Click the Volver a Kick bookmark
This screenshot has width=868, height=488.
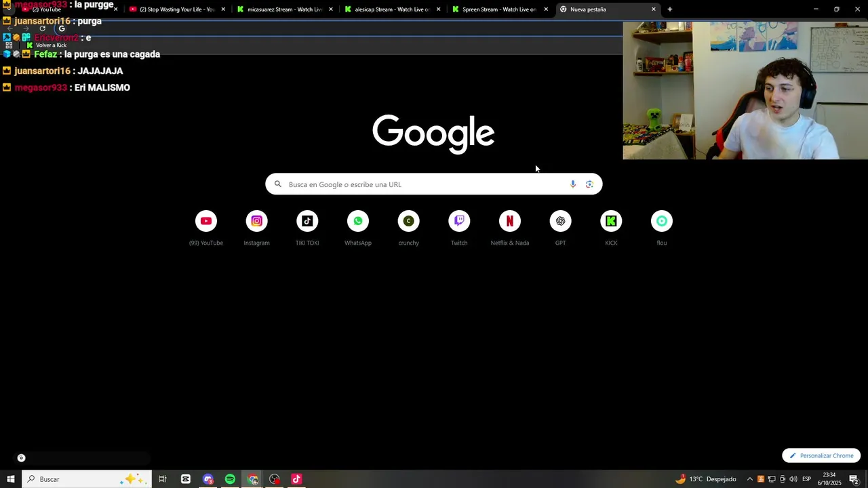[x=46, y=45]
